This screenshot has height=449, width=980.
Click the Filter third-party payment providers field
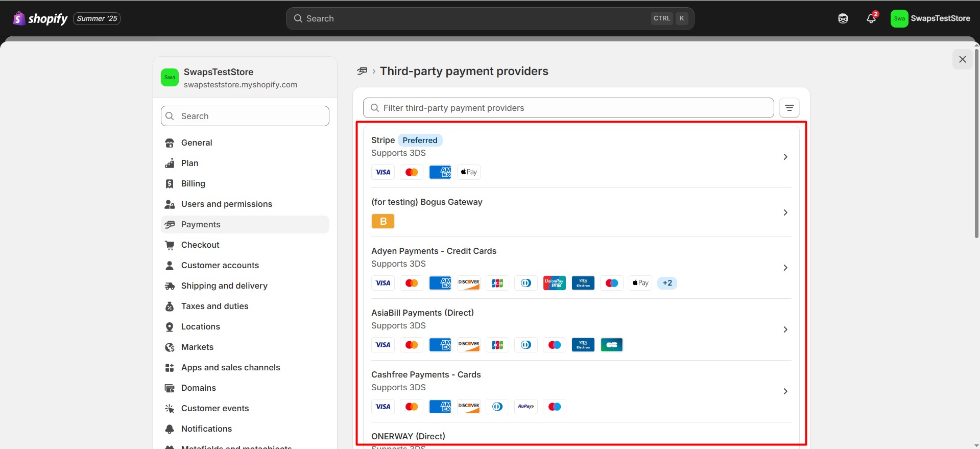(x=568, y=108)
